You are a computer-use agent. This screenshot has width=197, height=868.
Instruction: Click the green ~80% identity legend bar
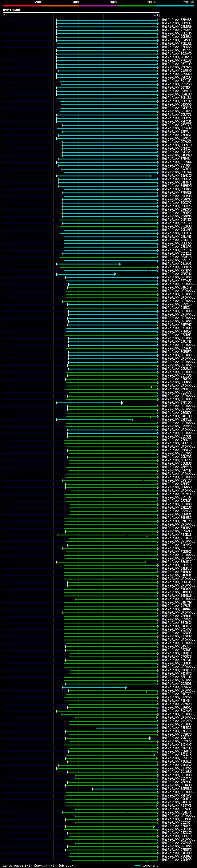click(137, 6)
